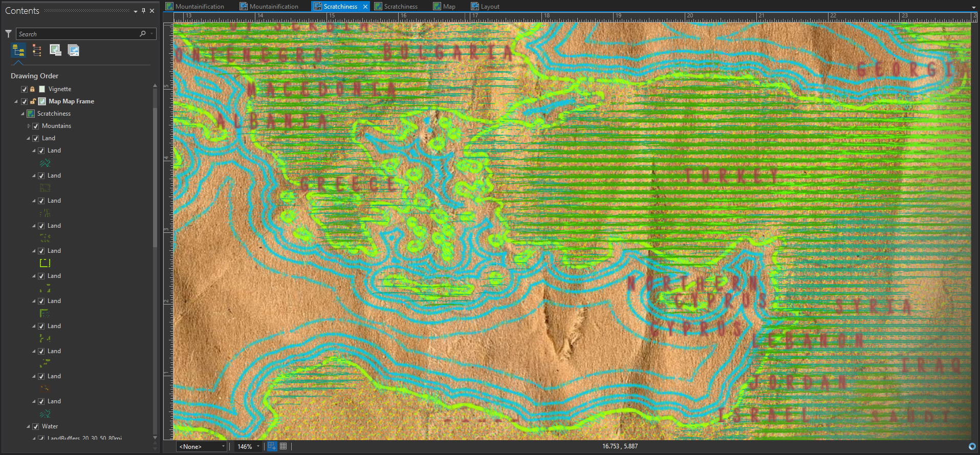Click the SYRIA label on the map
The width and height of the screenshot is (980, 455).
(874, 307)
